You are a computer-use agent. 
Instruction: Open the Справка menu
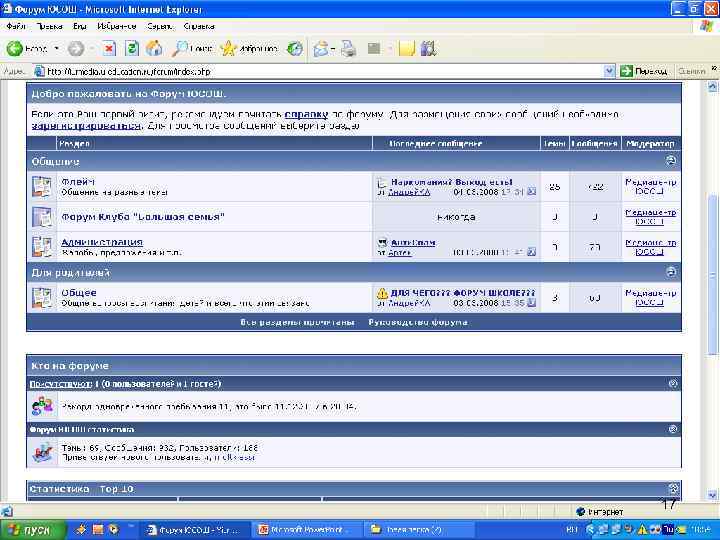pyautogui.click(x=199, y=26)
